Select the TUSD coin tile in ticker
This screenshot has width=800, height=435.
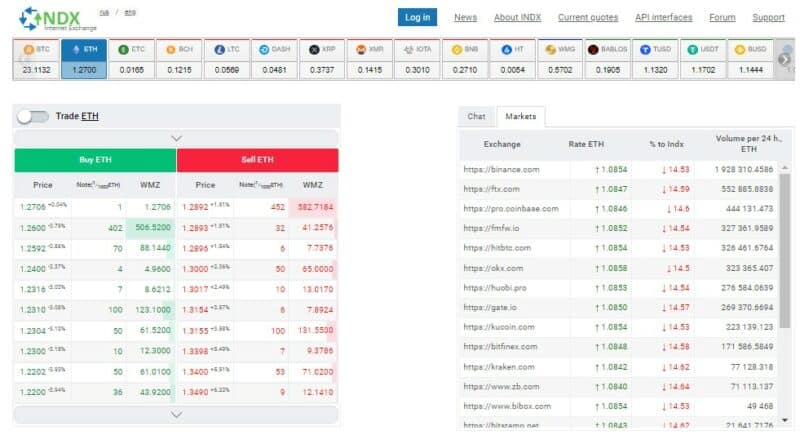pos(655,59)
